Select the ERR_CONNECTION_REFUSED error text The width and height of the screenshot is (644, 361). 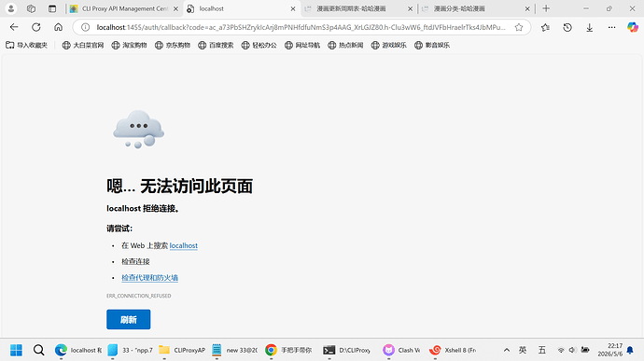coord(139,296)
